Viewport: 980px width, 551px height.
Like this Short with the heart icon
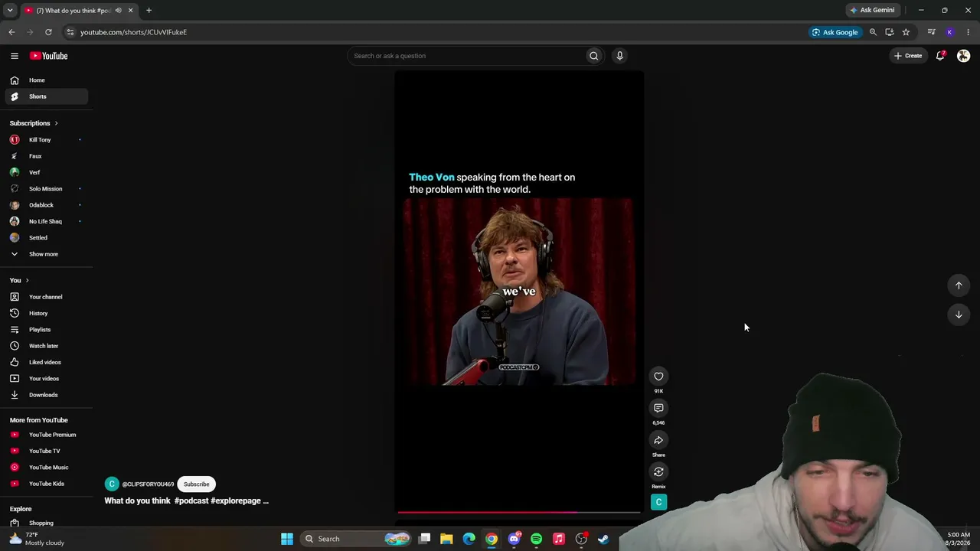[x=658, y=376]
